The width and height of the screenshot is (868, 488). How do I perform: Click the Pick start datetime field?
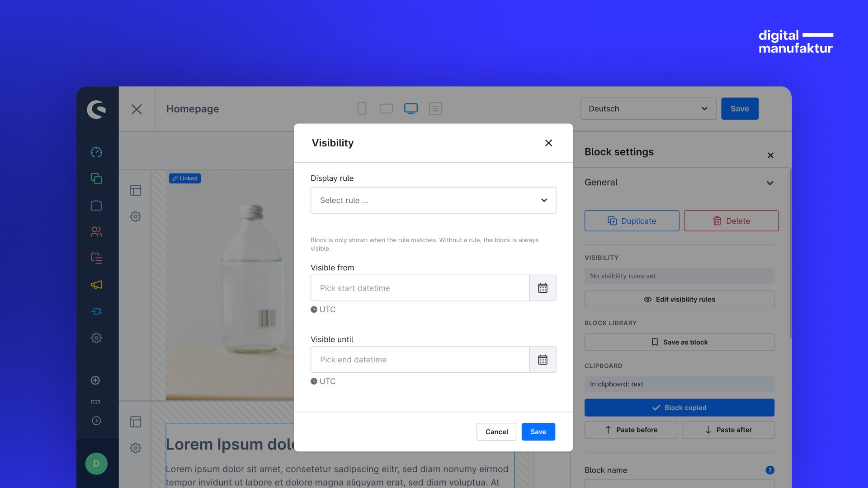pyautogui.click(x=420, y=288)
